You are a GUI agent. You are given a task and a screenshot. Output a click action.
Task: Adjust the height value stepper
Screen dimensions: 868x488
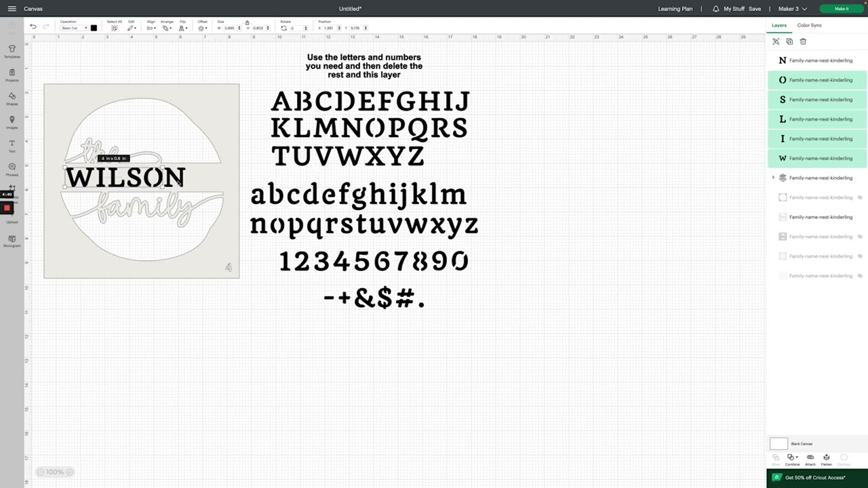268,28
